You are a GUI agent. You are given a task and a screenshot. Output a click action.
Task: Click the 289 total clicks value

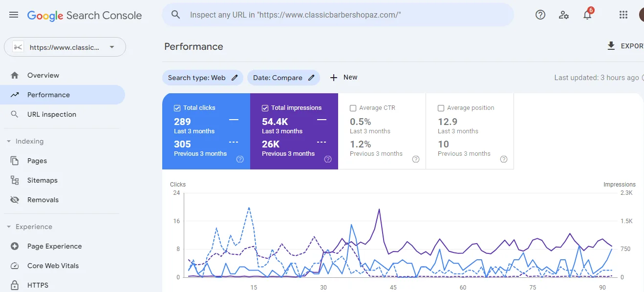click(x=182, y=122)
